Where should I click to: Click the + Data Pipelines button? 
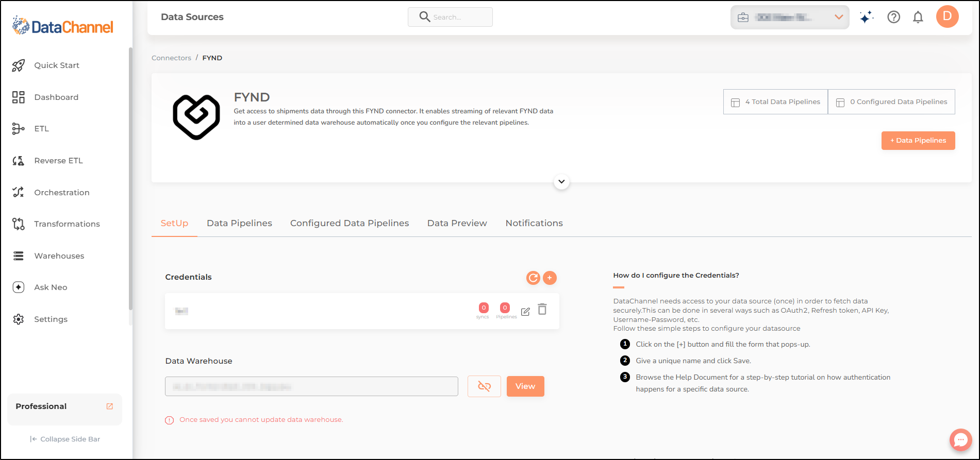point(918,141)
